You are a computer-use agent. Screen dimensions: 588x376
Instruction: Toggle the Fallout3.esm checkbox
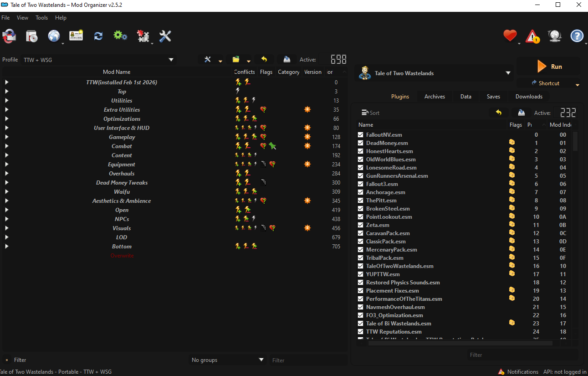click(x=361, y=184)
